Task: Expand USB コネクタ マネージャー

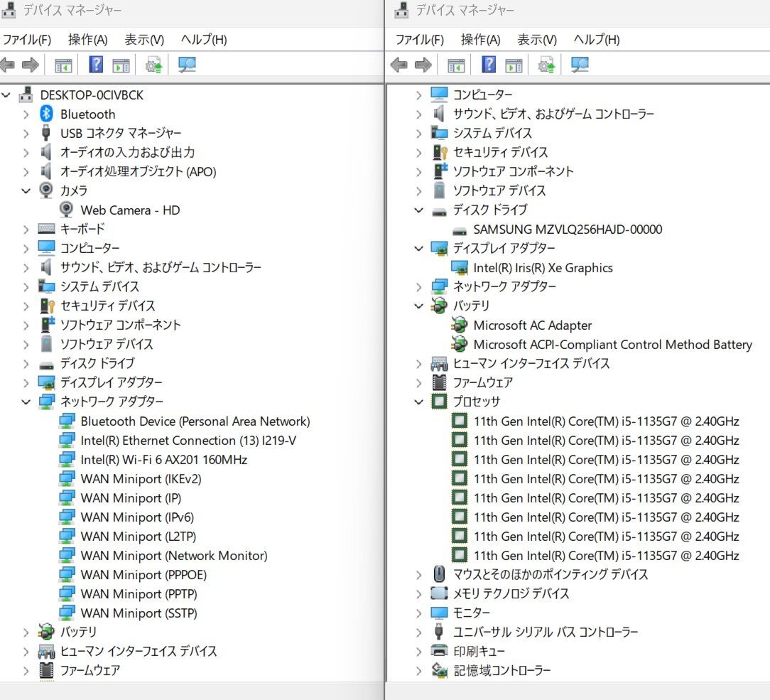Action: pyautogui.click(x=26, y=133)
